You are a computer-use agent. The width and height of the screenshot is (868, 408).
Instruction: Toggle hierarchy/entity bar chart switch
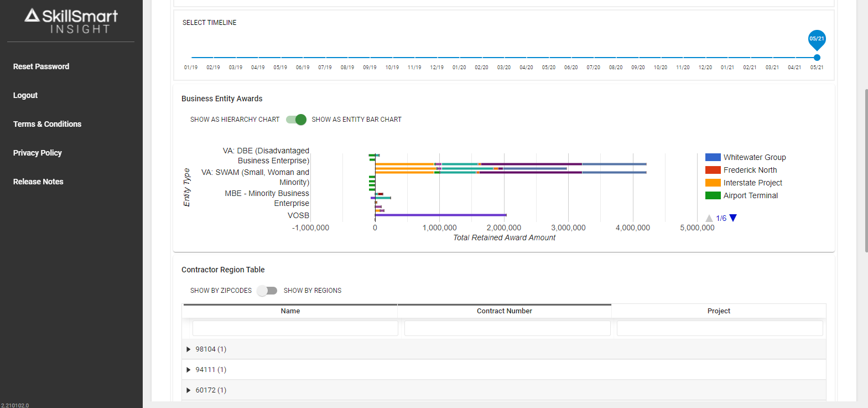pyautogui.click(x=296, y=120)
